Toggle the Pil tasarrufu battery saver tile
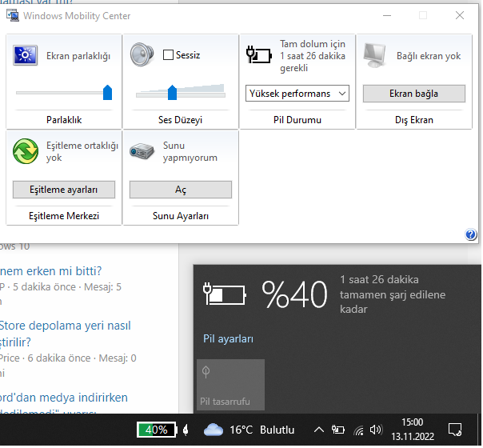This screenshot has height=448, width=483. tap(231, 386)
